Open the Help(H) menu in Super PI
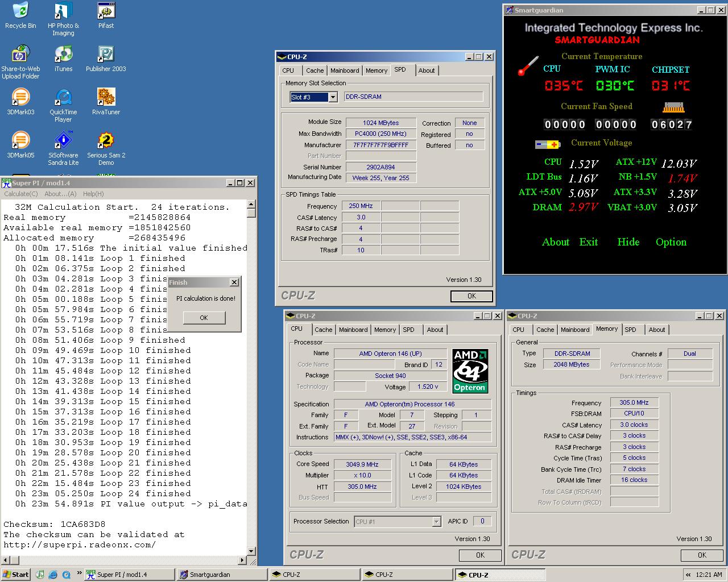728x582 pixels. (93, 194)
